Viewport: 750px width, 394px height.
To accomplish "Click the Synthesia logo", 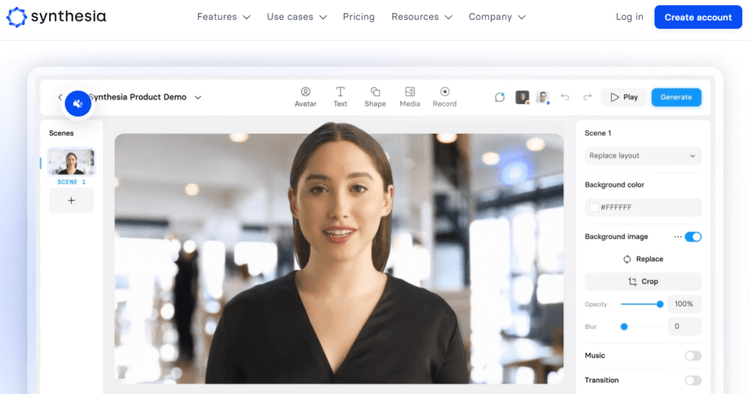I will (x=56, y=17).
